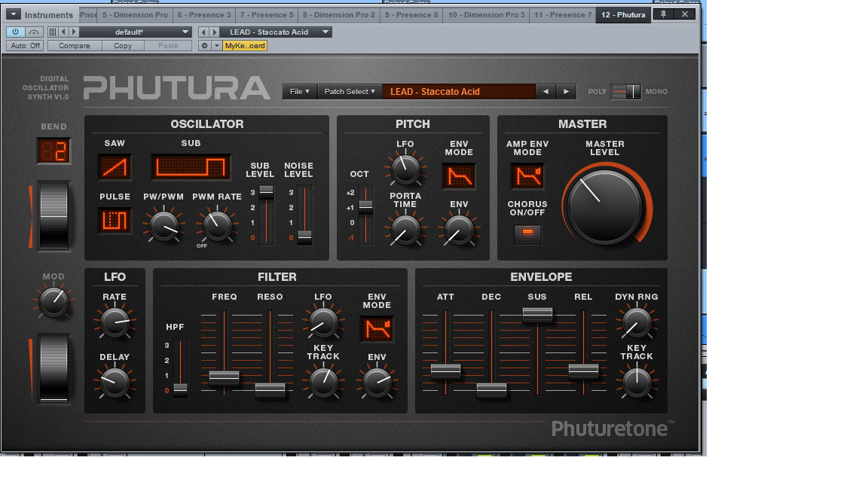Image resolution: width=868 pixels, height=488 pixels.
Task: Click the pitch bend wheel
Action: click(53, 216)
